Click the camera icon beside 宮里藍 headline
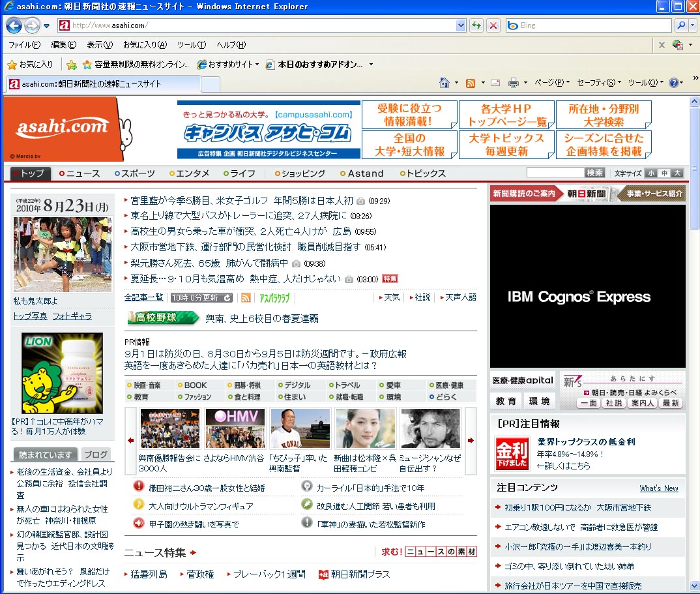Screen dimensions: 700x594 [x=360, y=201]
